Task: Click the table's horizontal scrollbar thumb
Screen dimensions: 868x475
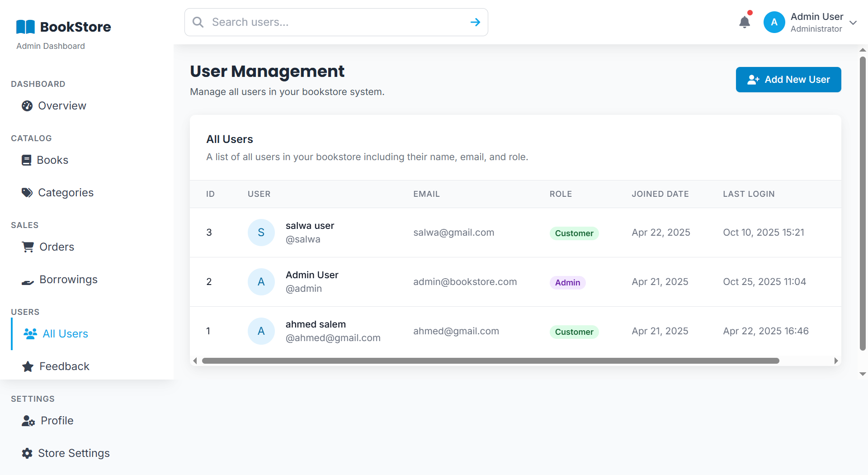Action: (490, 361)
